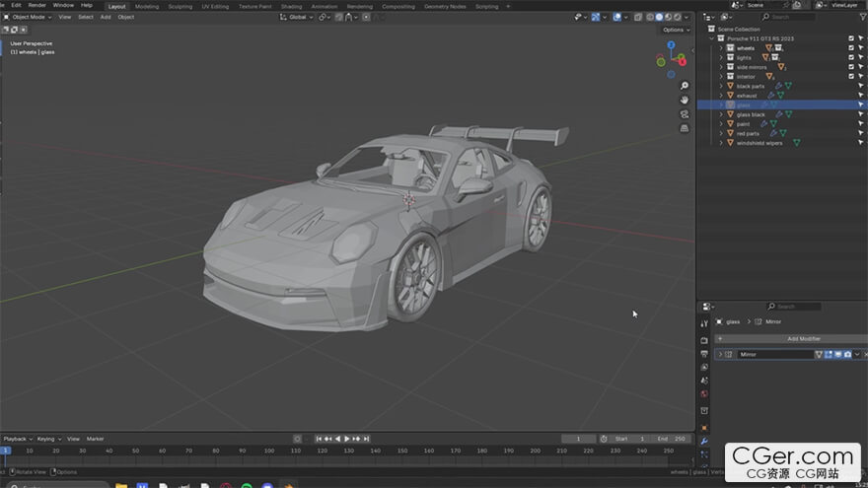Screen dimensions: 868x488
Task: Open the Global transform orientation dropdown
Action: [x=297, y=17]
